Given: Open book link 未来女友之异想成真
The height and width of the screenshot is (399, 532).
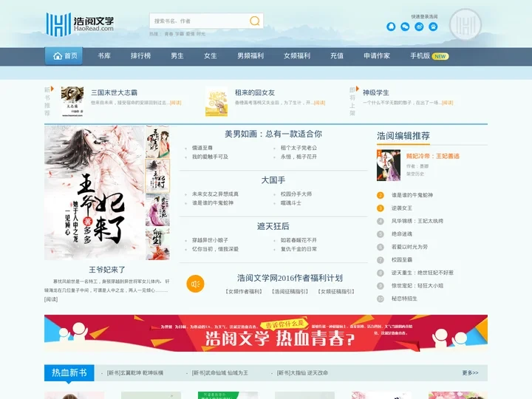Looking at the screenshot, I should [x=215, y=194].
